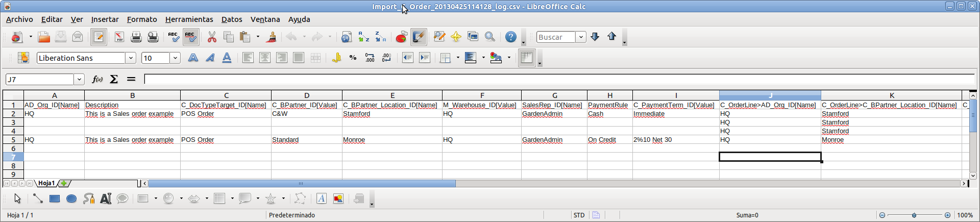980x222 pixels.
Task: Click the Cut scissors icon
Action: pyautogui.click(x=212, y=37)
